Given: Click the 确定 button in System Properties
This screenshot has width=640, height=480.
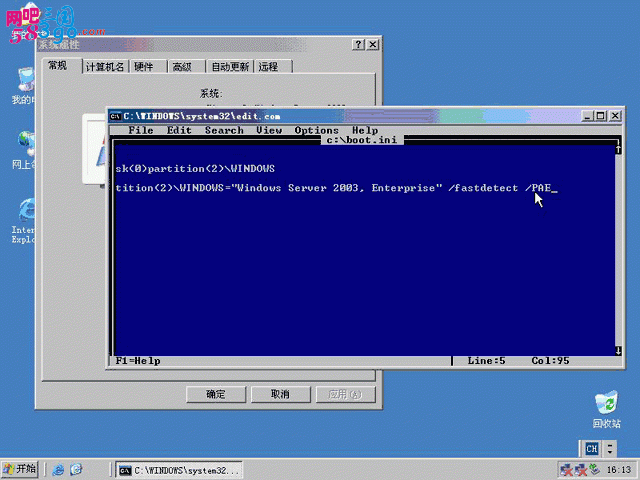Looking at the screenshot, I should 216,394.
